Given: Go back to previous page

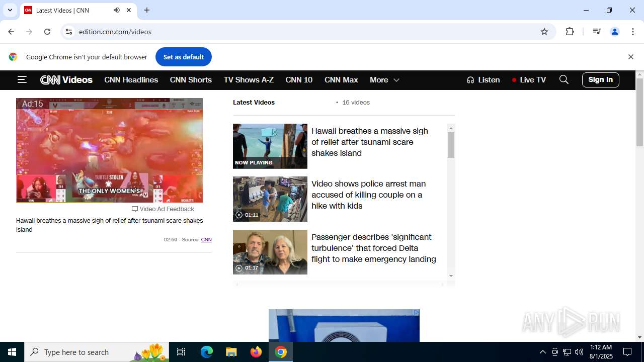Looking at the screenshot, I should 11,32.
